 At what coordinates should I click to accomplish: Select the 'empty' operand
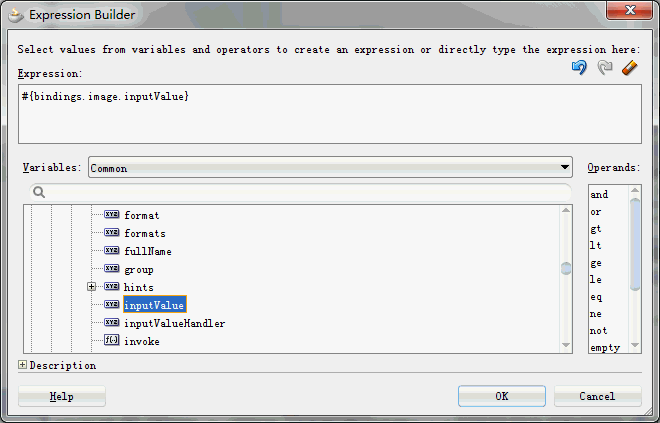click(x=604, y=348)
